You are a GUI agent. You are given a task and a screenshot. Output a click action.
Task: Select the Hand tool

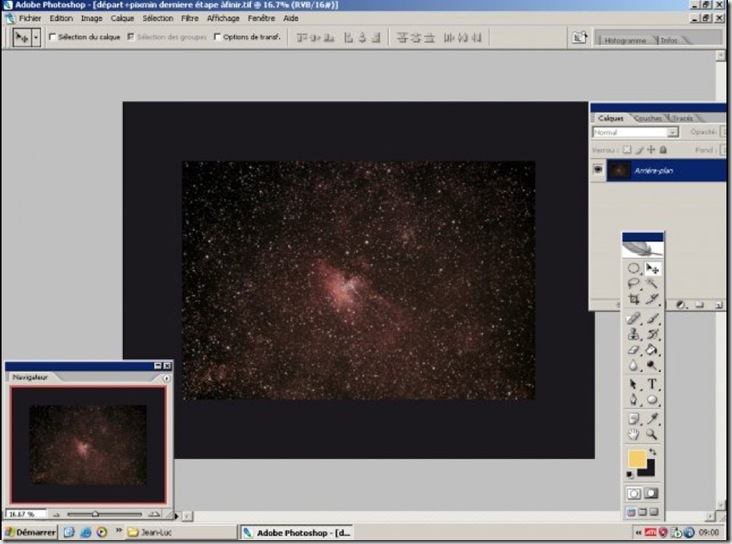[x=633, y=434]
